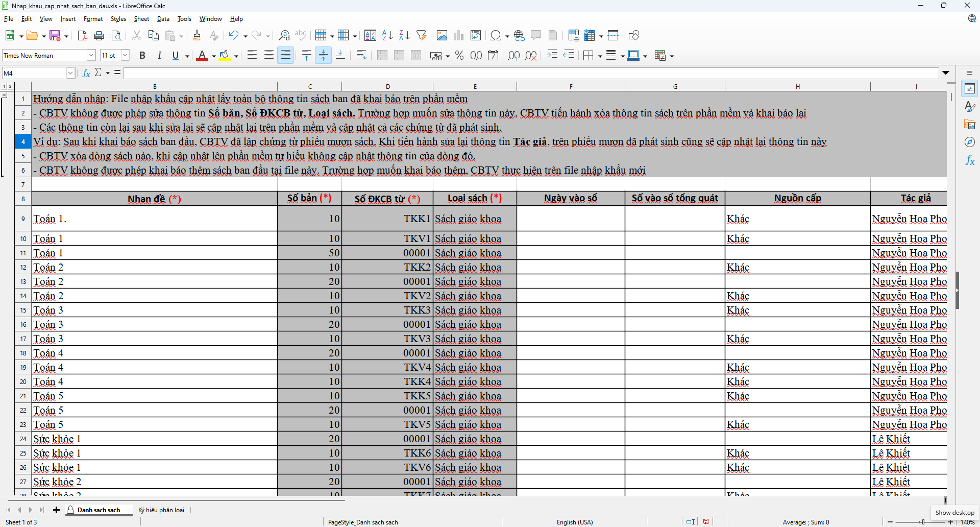Open the Data menu

click(163, 19)
